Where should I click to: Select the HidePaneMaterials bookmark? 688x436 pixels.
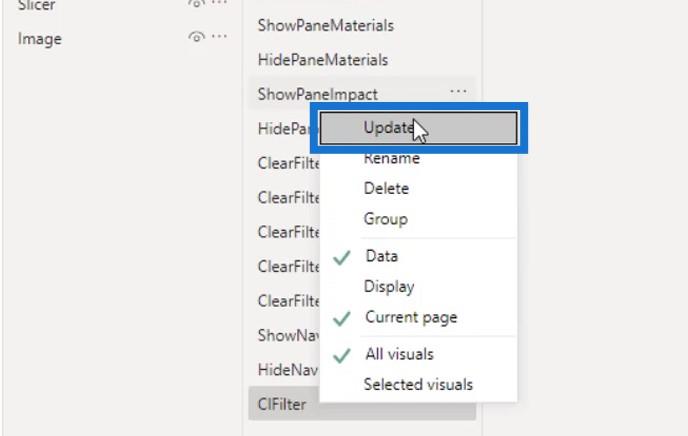point(322,60)
